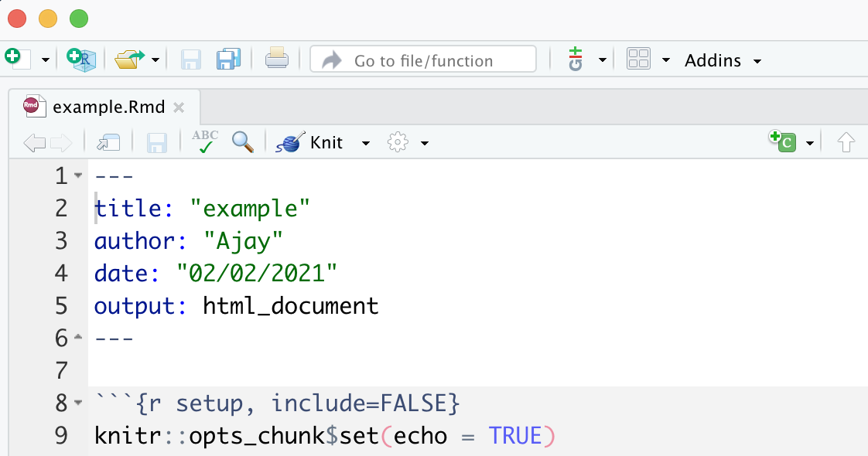The height and width of the screenshot is (456, 868).
Task: Create a new project with the R cube icon
Action: (x=81, y=60)
